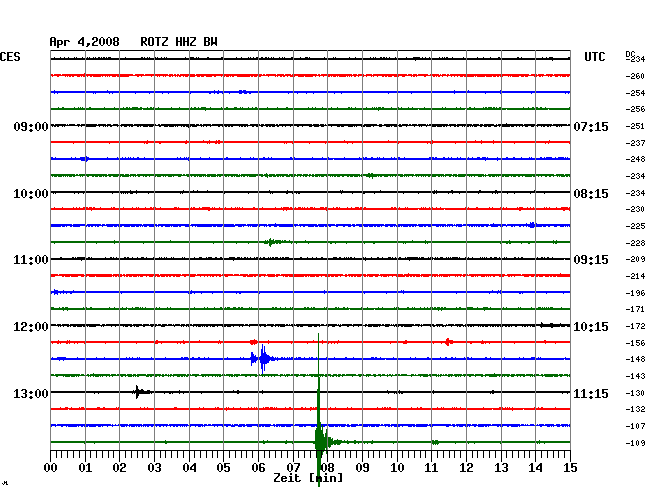Screen dimensions: 650x494
Task: Click DC offset value '-109'
Action: [x=635, y=443]
